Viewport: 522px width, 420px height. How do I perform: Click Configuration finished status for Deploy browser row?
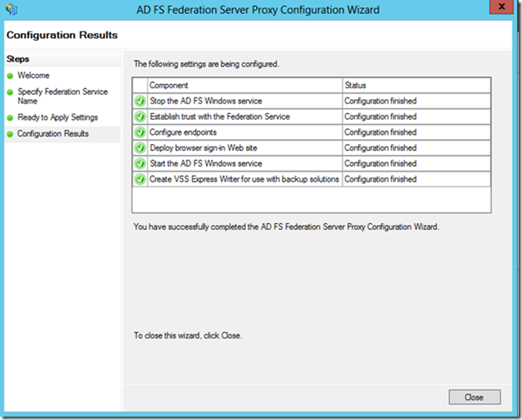pyautogui.click(x=417, y=148)
